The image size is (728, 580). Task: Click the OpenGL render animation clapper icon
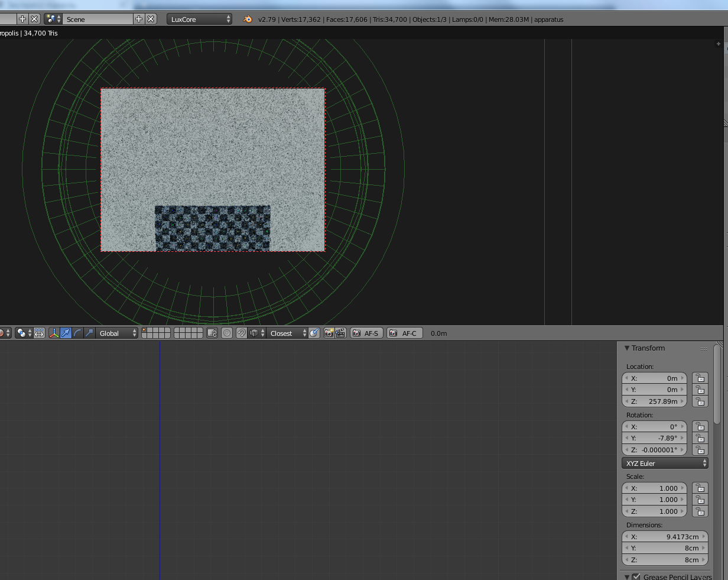click(340, 333)
